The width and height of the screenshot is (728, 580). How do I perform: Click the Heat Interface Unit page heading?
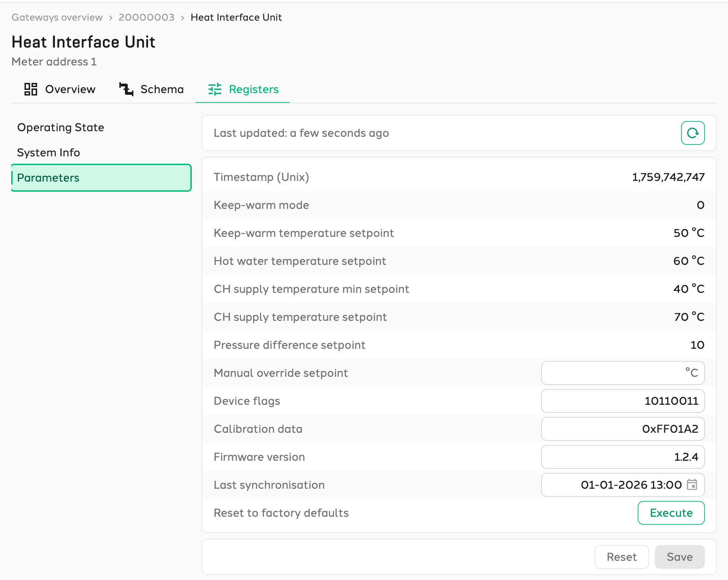pos(83,42)
